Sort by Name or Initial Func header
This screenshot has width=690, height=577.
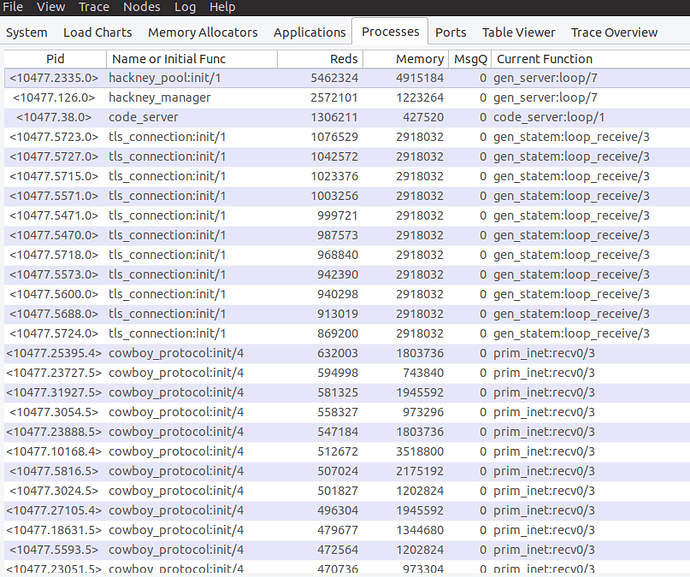tap(192, 59)
